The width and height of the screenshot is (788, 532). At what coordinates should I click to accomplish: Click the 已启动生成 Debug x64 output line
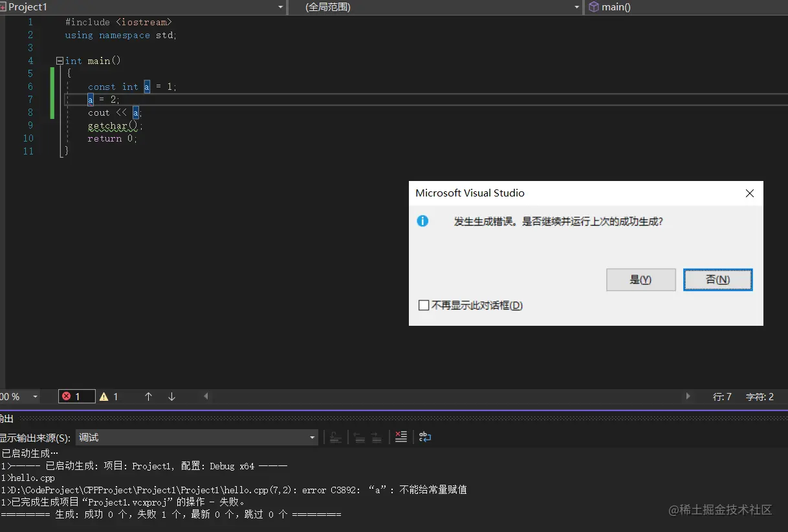tap(144, 466)
